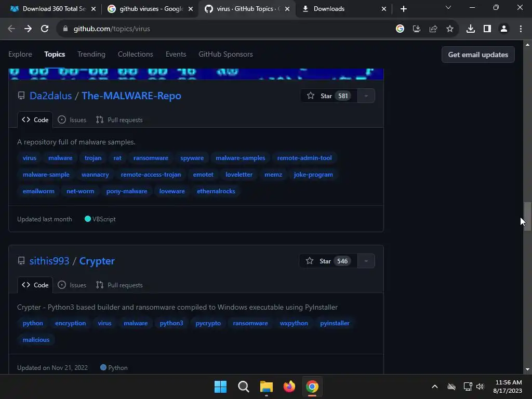Show hidden system tray icons
The image size is (532, 399).
(435, 387)
